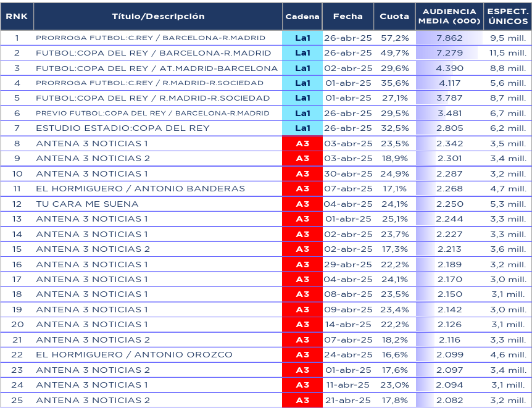Click the RNK column header
Viewport: 532px width, 408px height.
[17, 16]
